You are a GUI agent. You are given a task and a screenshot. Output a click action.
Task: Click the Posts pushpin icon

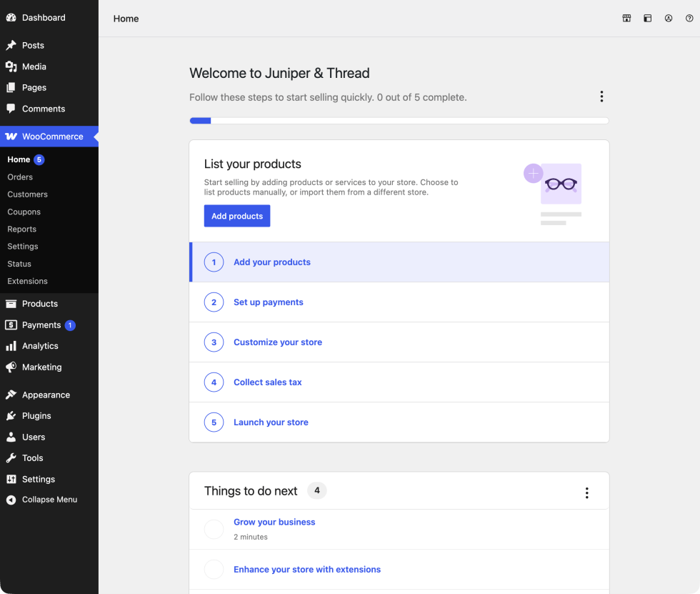(x=11, y=45)
